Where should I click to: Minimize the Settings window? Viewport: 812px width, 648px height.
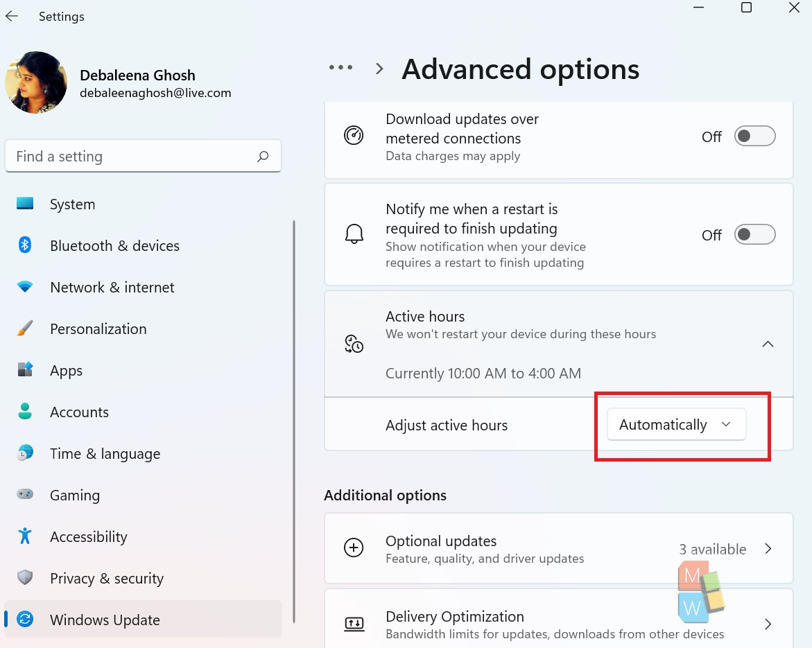[x=698, y=7]
